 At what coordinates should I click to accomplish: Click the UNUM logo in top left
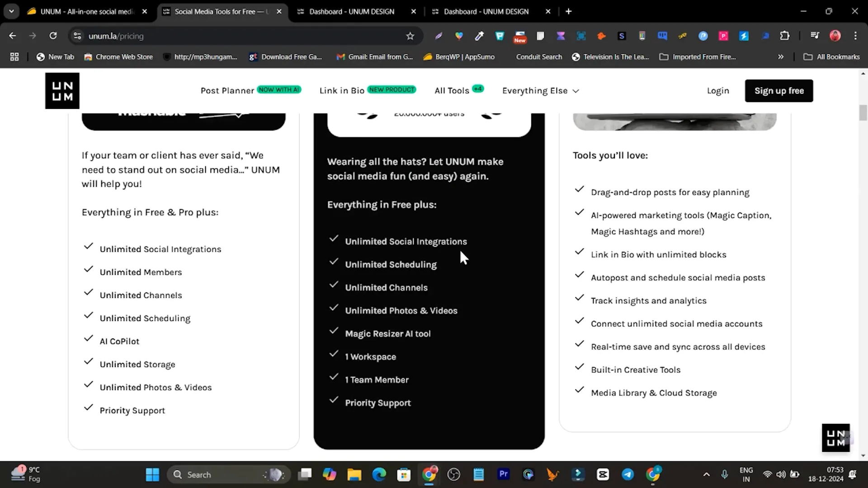tap(62, 90)
